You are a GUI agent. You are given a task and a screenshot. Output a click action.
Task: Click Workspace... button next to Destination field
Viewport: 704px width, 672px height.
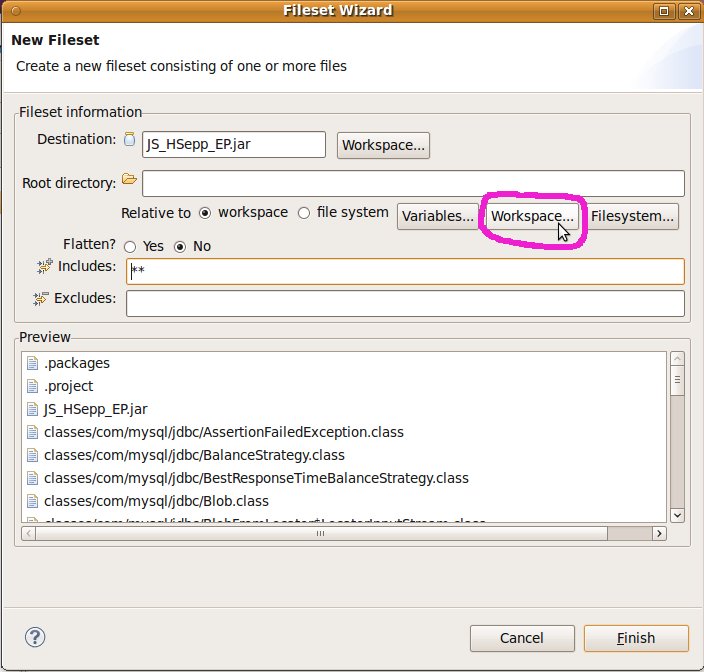[384, 145]
